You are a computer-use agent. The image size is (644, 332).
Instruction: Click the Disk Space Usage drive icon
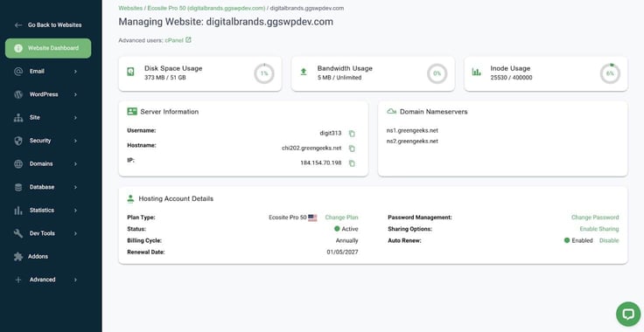point(130,73)
